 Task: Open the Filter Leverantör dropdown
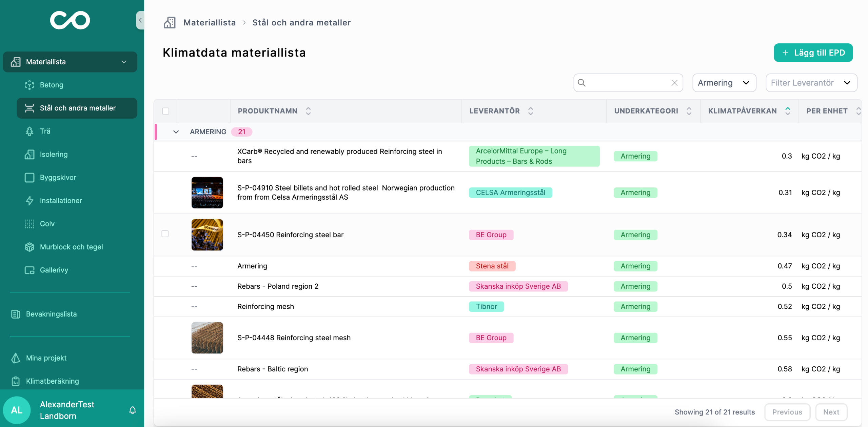[811, 83]
